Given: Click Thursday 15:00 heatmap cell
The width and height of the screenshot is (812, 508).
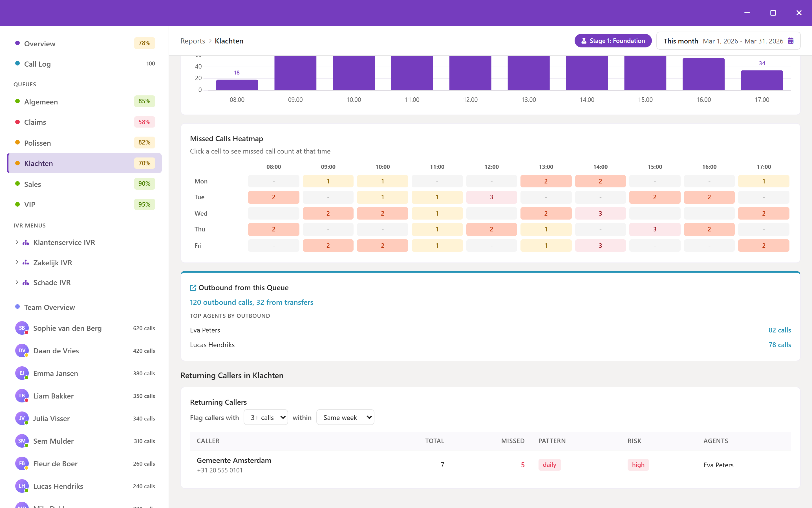Looking at the screenshot, I should click(x=655, y=229).
